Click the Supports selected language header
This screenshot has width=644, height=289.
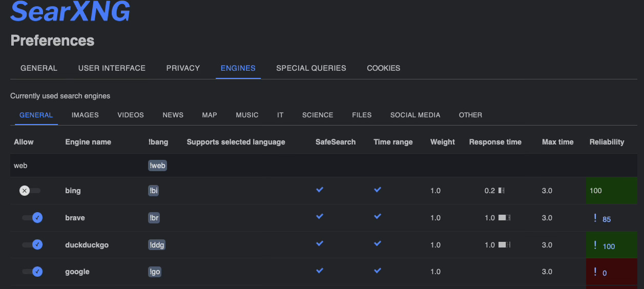236,142
